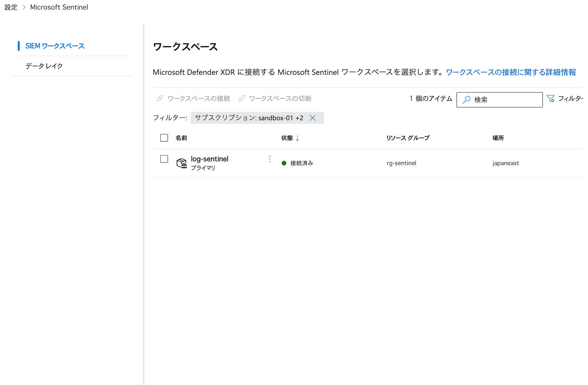Click inside the 検索 input field
The width and height of the screenshot is (588, 385).
[x=500, y=100]
